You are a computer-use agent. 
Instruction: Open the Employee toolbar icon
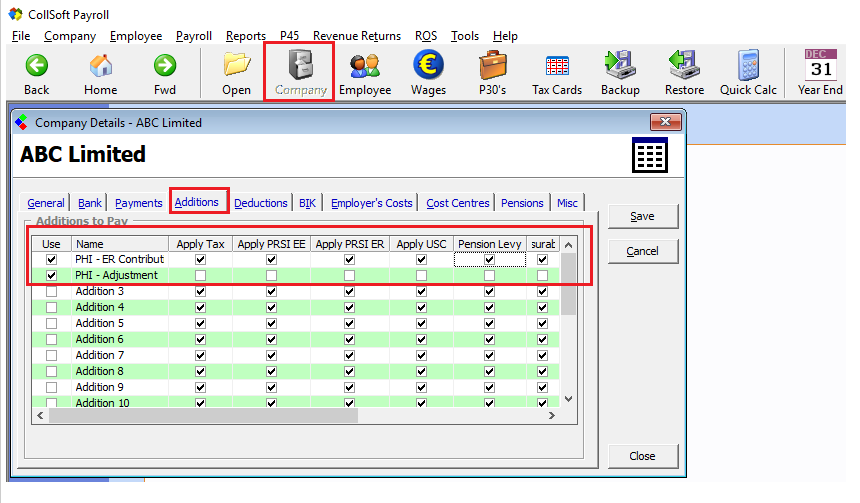click(x=364, y=66)
